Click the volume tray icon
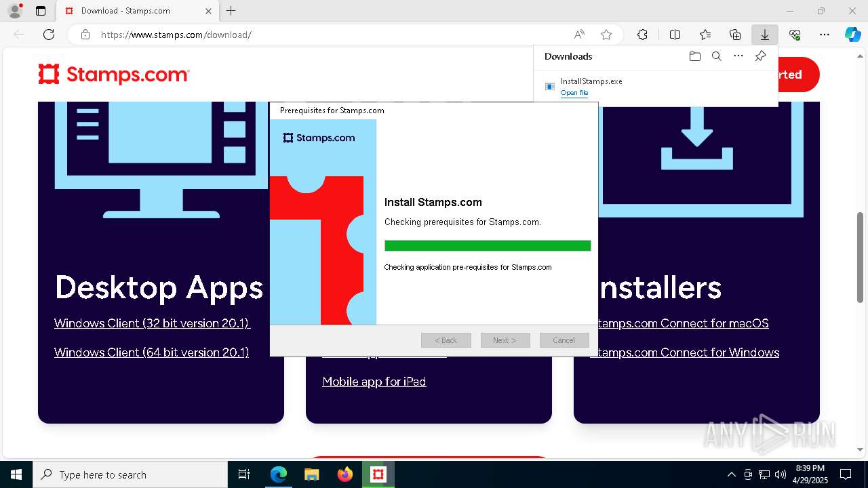 click(x=781, y=474)
